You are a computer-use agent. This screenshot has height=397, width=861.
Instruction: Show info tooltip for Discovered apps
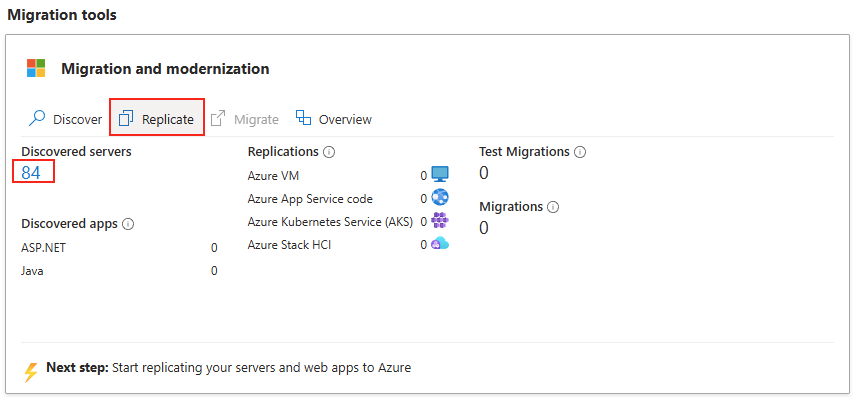pos(128,224)
